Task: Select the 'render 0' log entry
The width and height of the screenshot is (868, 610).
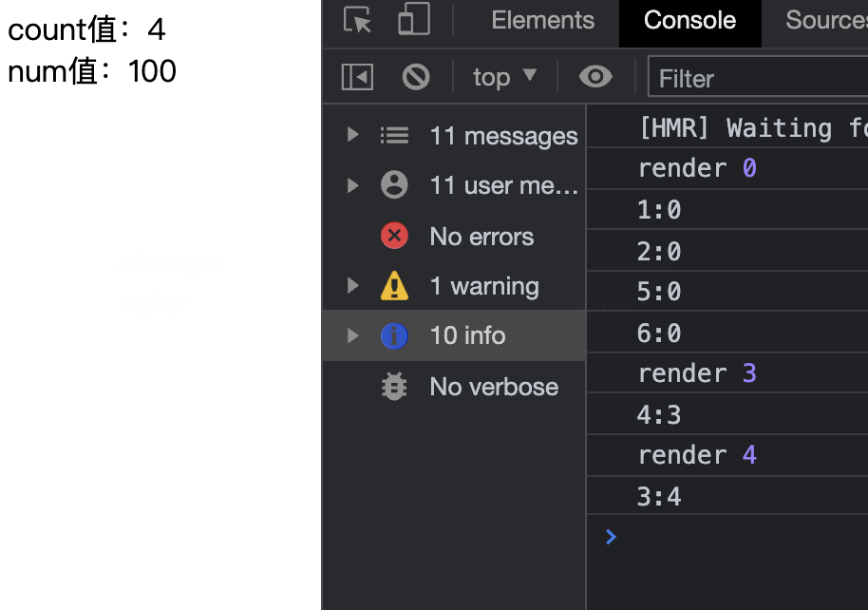Action: pos(727,168)
